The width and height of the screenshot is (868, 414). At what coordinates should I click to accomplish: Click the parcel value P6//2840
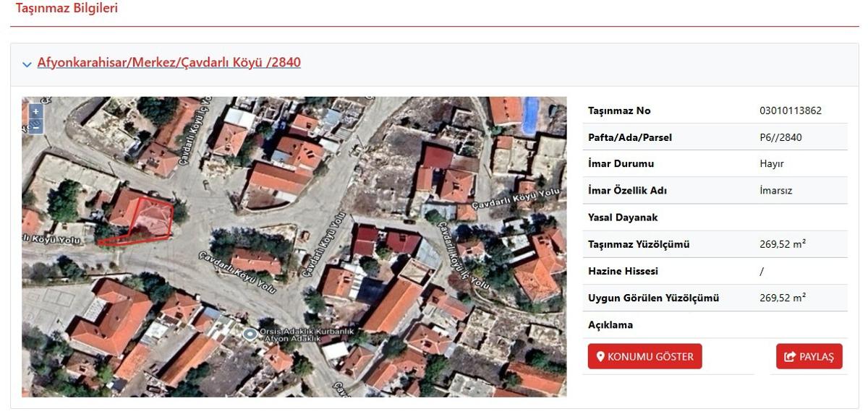click(x=780, y=137)
